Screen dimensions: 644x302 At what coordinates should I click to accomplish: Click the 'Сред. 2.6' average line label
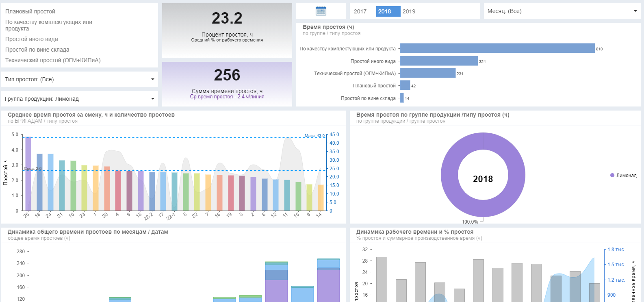tap(33, 168)
